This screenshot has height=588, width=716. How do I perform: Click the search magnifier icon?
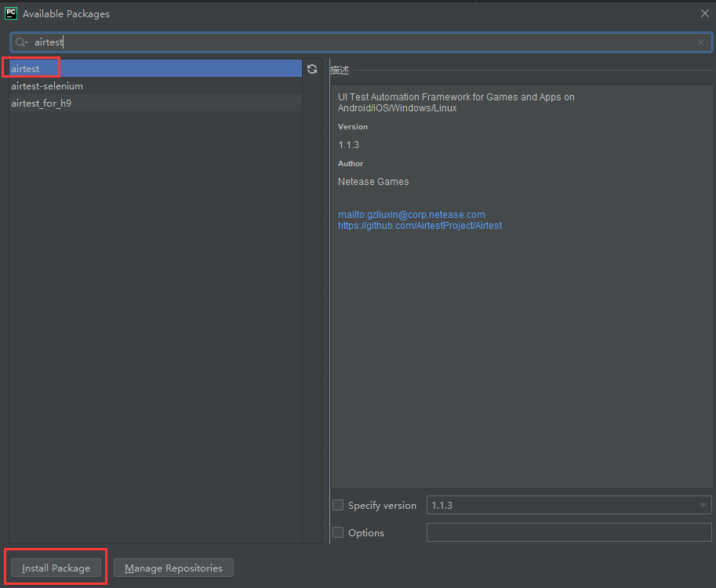click(x=21, y=42)
